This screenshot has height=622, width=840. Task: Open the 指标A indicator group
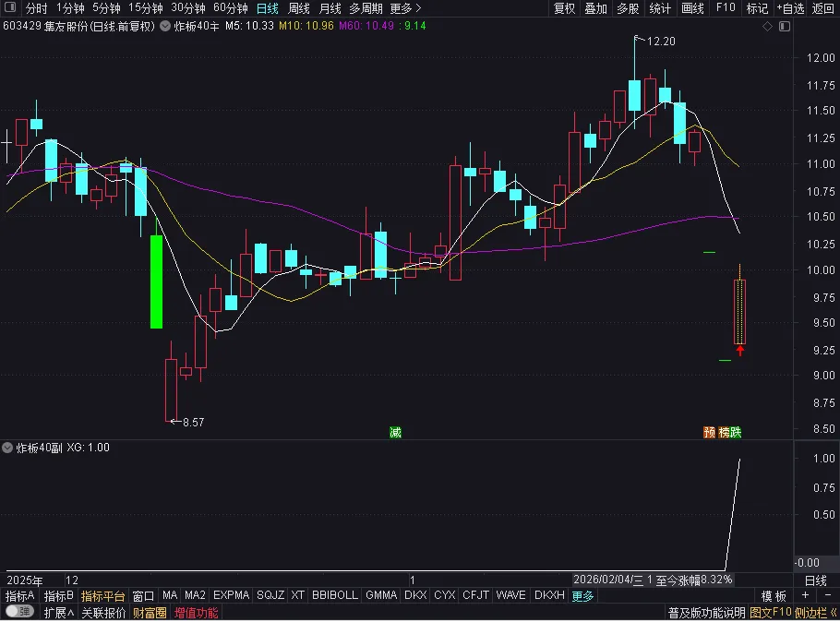tap(19, 596)
